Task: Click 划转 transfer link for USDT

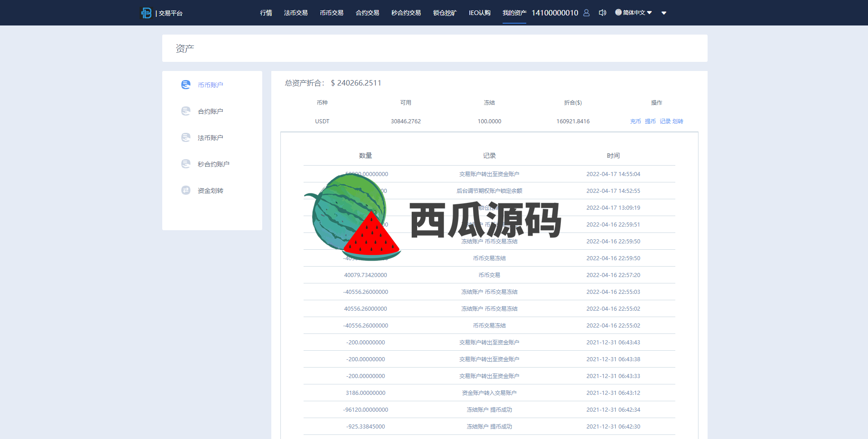Action: (x=678, y=121)
